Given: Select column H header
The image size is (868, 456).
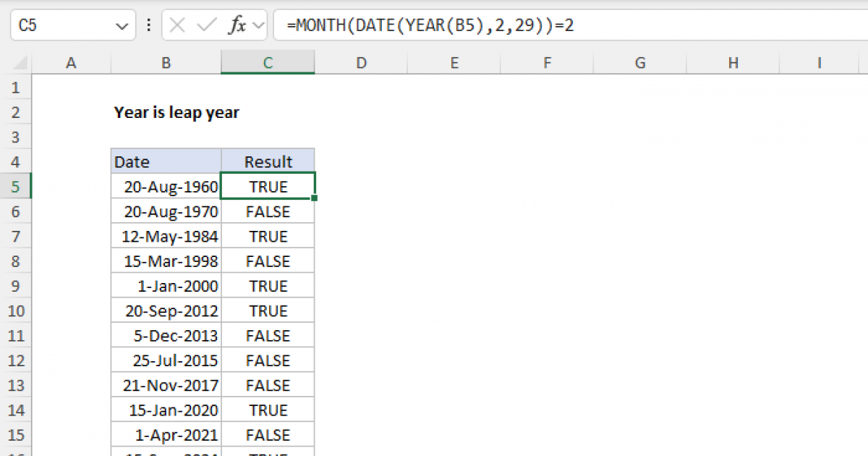Looking at the screenshot, I should tap(733, 64).
